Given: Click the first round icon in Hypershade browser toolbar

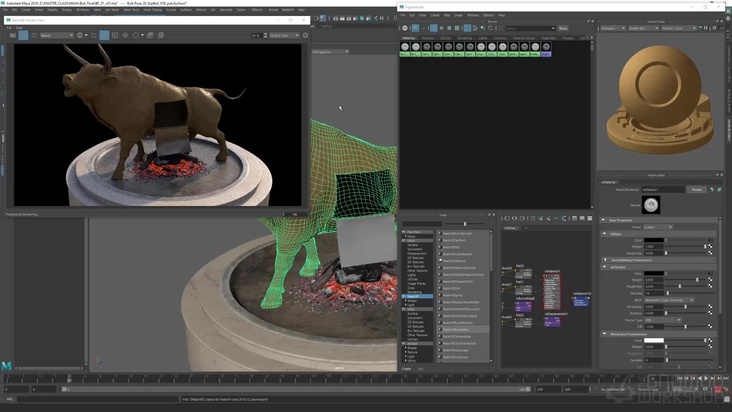Looking at the screenshot, I should pos(405,28).
